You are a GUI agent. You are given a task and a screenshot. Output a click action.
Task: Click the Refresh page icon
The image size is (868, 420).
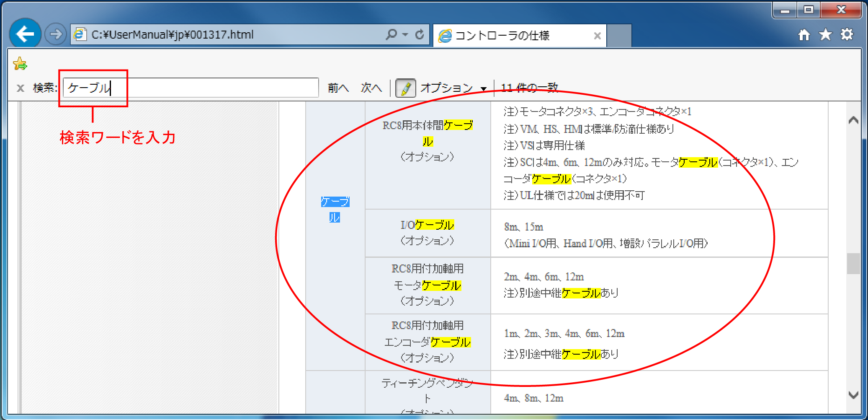point(419,34)
